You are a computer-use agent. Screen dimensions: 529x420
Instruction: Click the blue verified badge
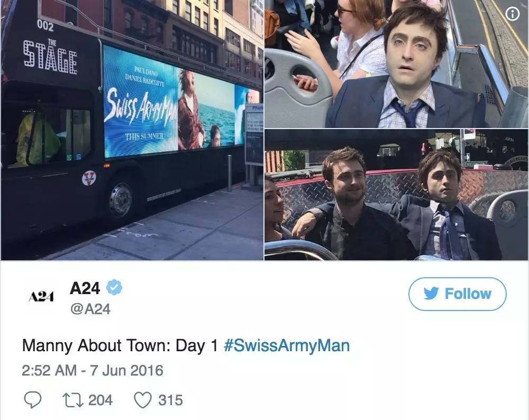click(114, 287)
